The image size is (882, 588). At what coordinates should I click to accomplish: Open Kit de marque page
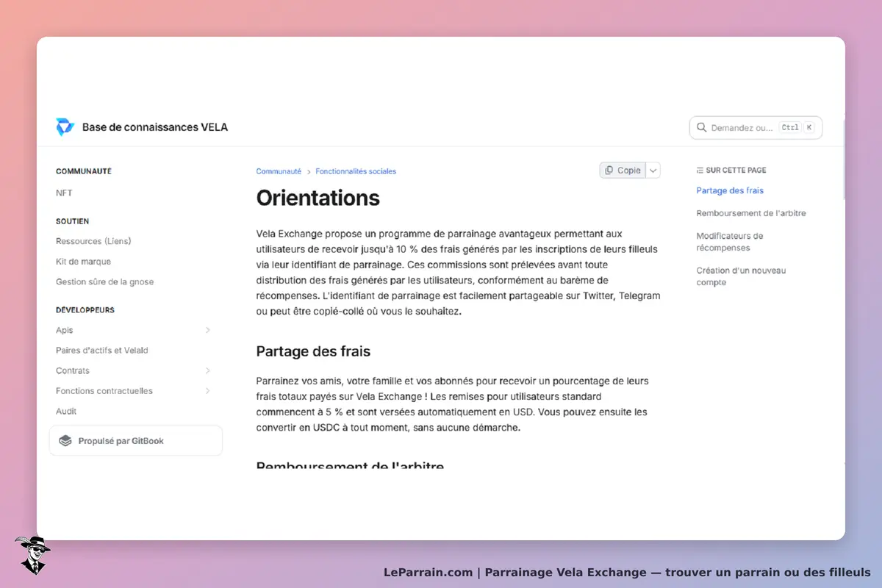83,262
